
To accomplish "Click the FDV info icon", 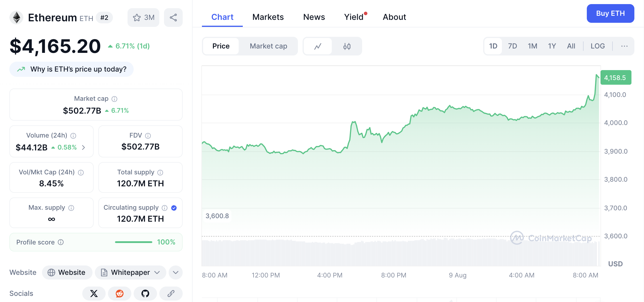I will click(x=148, y=136).
